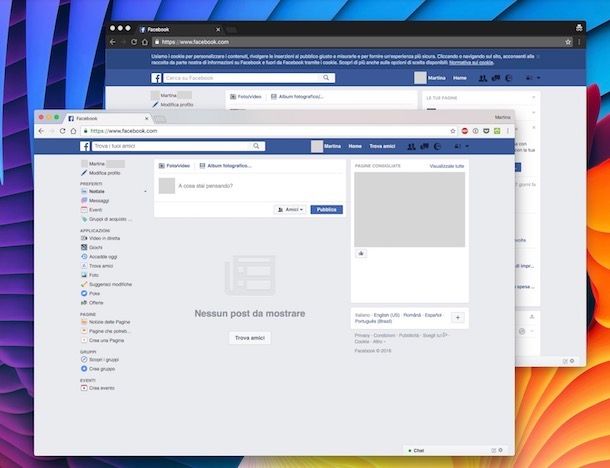Open Crea gruppo in the sidebar
The width and height of the screenshot is (610, 468).
[98, 369]
